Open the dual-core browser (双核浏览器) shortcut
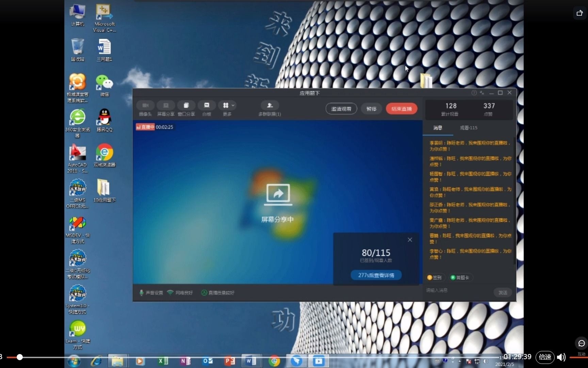Screen dimensions: 588x368 (104, 155)
